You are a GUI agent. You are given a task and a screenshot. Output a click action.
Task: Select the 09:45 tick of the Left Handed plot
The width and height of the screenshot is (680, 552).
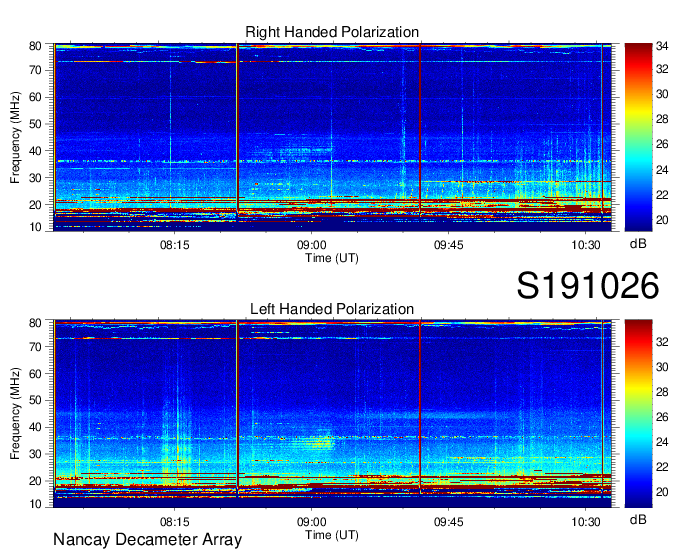(448, 522)
